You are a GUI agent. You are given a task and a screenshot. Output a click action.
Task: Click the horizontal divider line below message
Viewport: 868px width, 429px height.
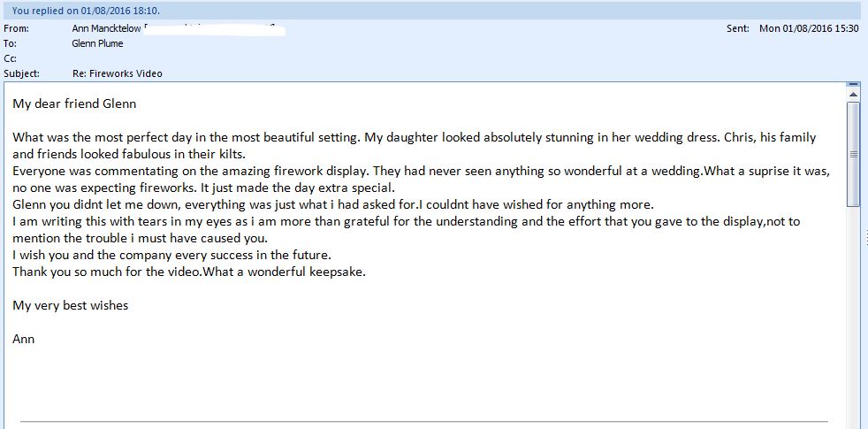tap(424, 422)
